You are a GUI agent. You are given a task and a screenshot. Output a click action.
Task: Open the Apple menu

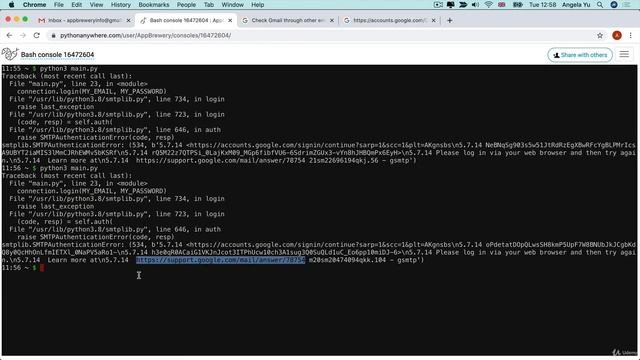pos(11,4)
